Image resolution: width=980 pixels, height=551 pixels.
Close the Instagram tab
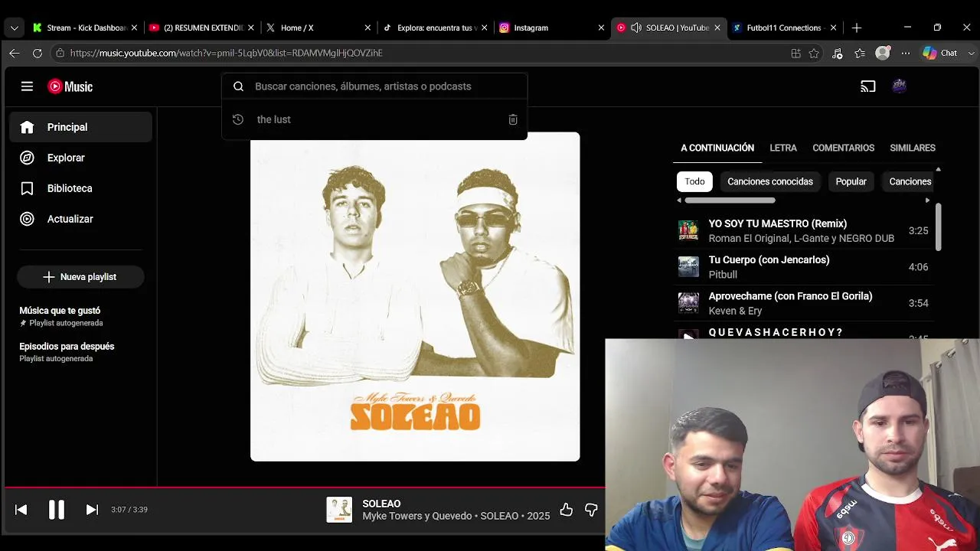[601, 28]
